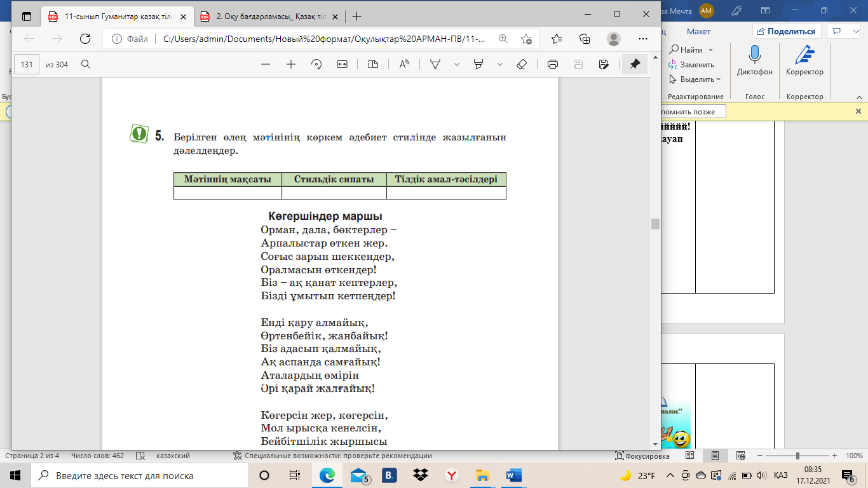
Task: Switch to the '11-сынып Гуманитар қазақ тілі' tab
Action: point(117,17)
